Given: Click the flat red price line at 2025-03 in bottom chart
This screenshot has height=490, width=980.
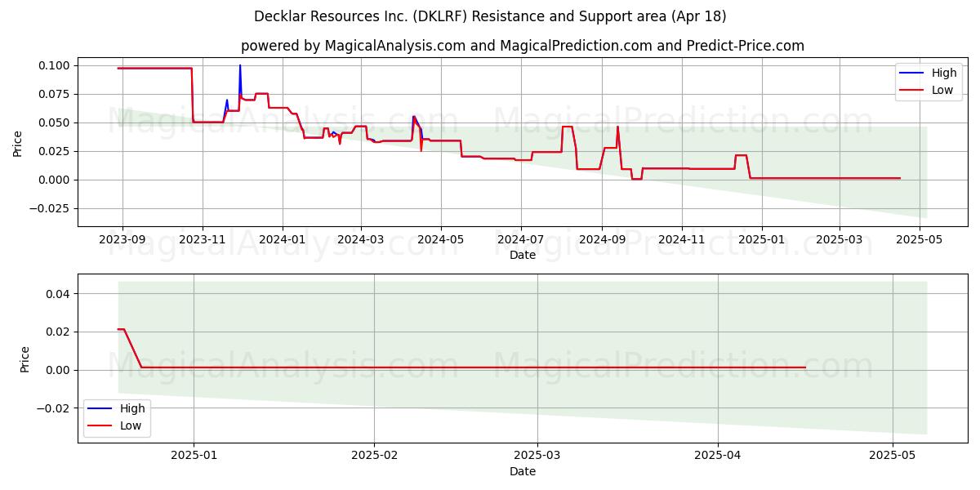Looking at the screenshot, I should click(537, 367).
